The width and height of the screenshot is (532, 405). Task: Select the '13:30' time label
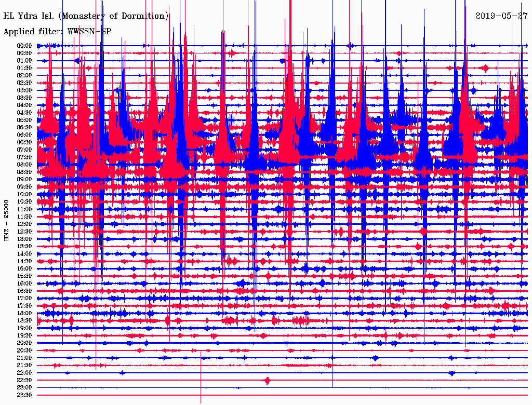24,246
